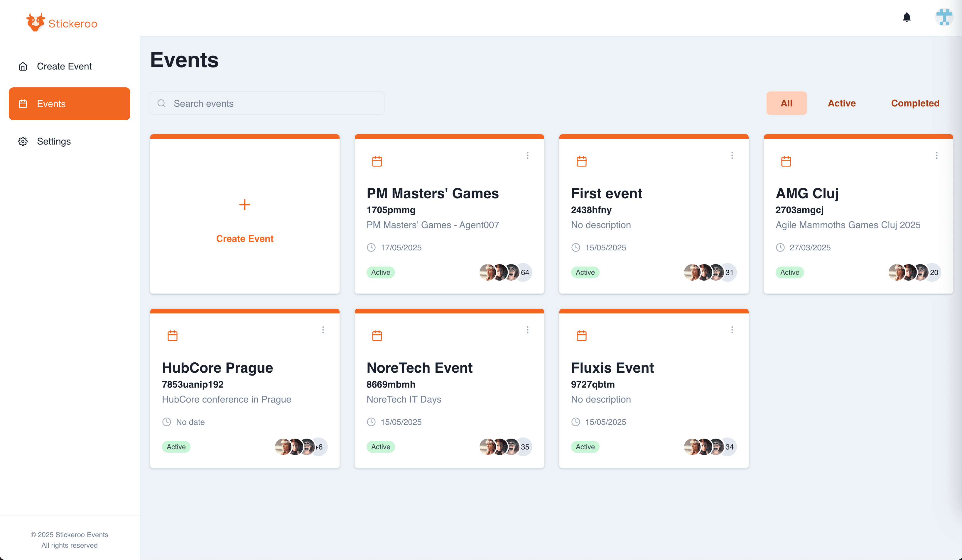Screen dimensions: 962x560
Task: Click the Search events input field
Action: tap(267, 103)
